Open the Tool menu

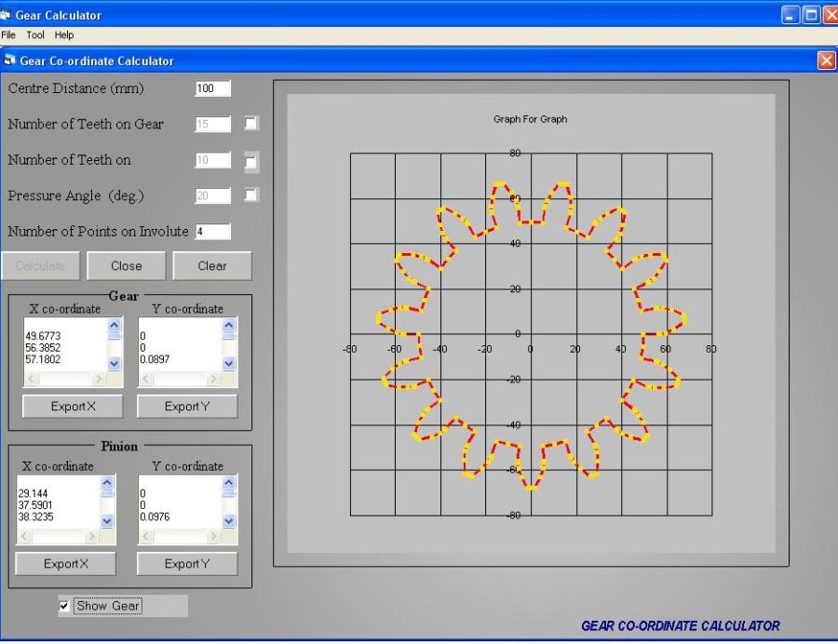coord(34,34)
